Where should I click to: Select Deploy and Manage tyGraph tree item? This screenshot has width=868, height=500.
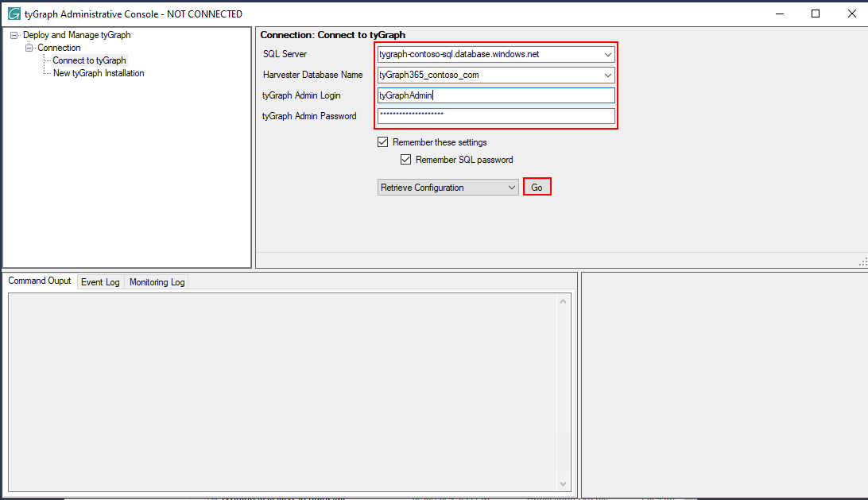point(77,35)
